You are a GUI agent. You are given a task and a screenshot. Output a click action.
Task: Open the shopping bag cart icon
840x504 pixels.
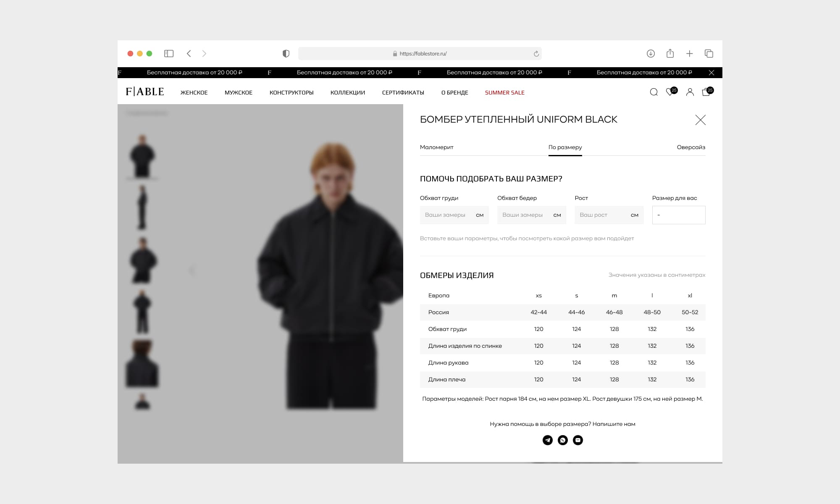point(706,92)
